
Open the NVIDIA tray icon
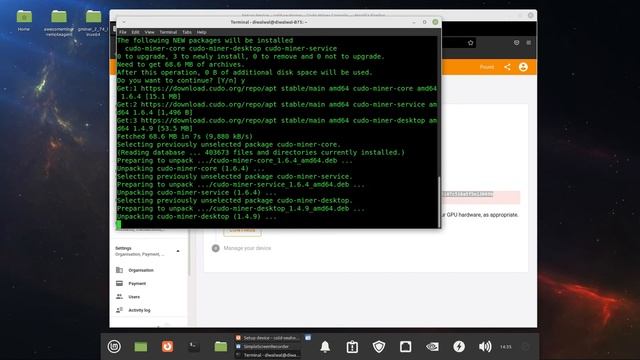pyautogui.click(x=432, y=347)
